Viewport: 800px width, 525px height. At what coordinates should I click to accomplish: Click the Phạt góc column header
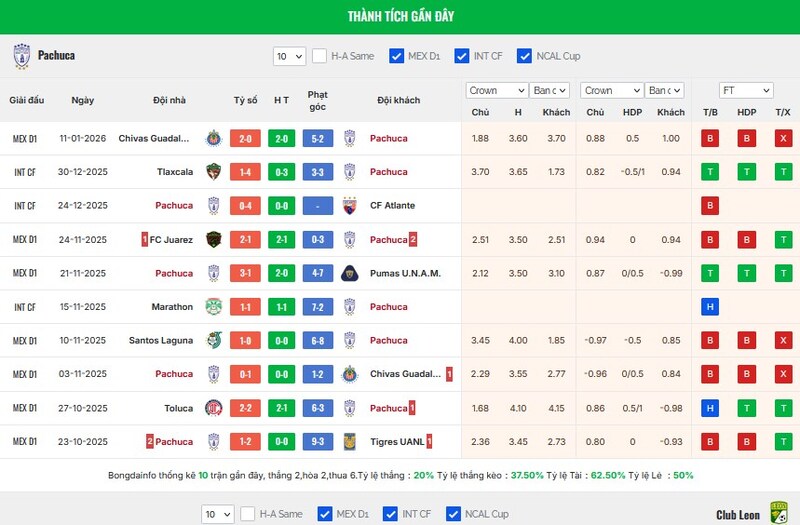coord(317,101)
